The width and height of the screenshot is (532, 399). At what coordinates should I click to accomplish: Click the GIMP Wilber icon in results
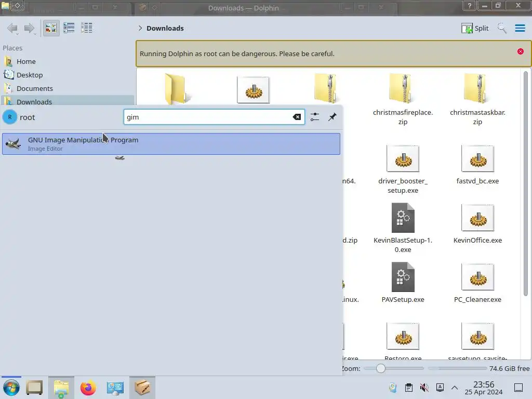(x=13, y=144)
